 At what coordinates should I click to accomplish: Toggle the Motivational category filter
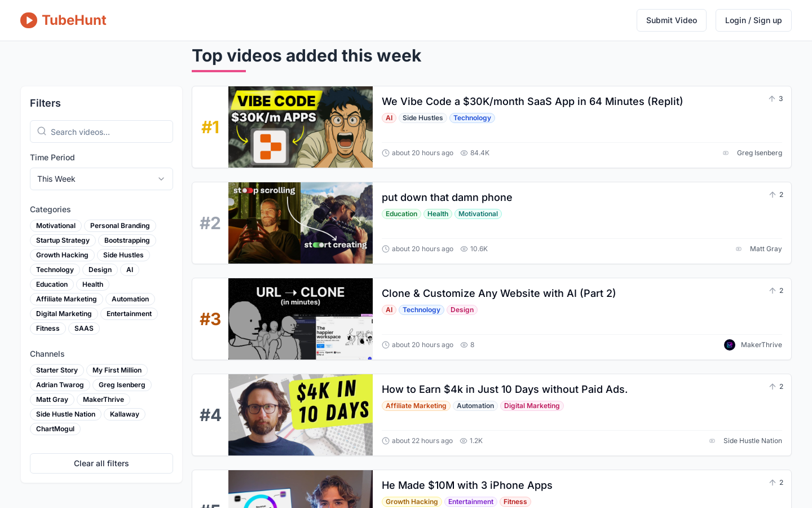56,226
